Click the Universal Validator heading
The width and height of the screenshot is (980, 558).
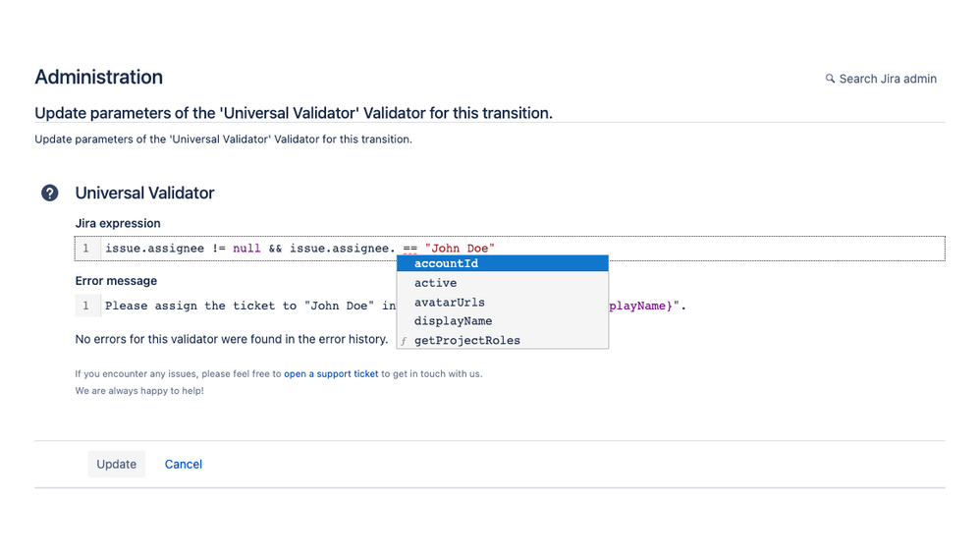click(145, 193)
